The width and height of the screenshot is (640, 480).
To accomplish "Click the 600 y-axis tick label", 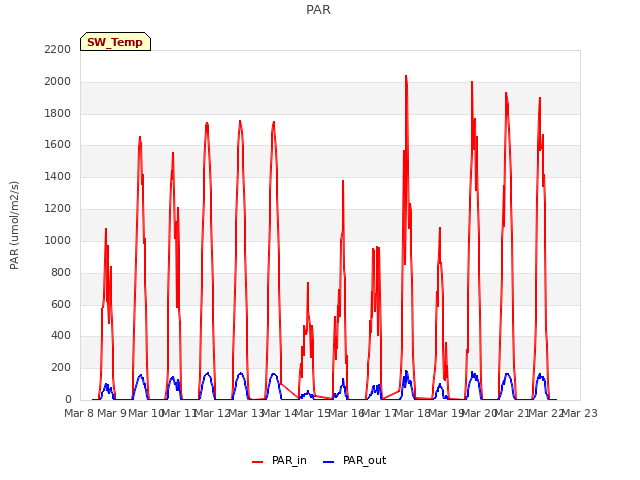I will pos(61,304).
